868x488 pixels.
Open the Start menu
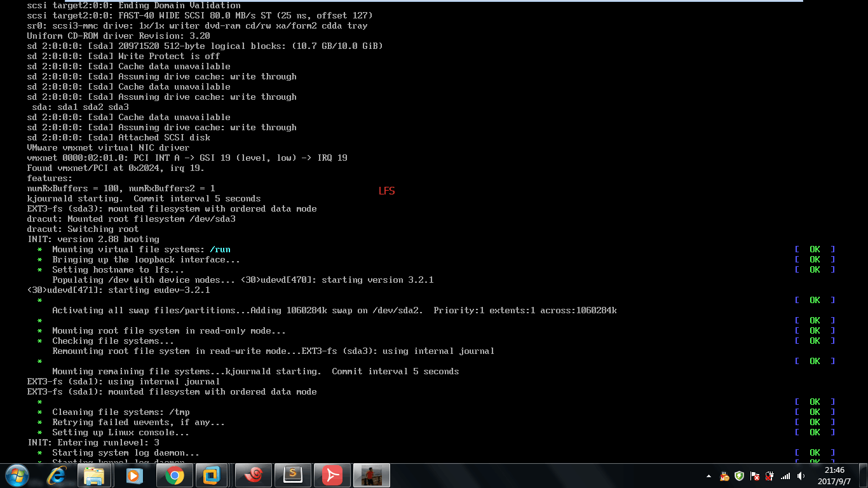[16, 475]
